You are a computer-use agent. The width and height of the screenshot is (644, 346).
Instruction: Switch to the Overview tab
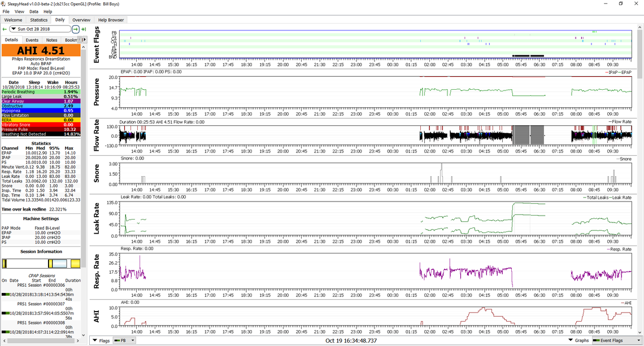81,20
